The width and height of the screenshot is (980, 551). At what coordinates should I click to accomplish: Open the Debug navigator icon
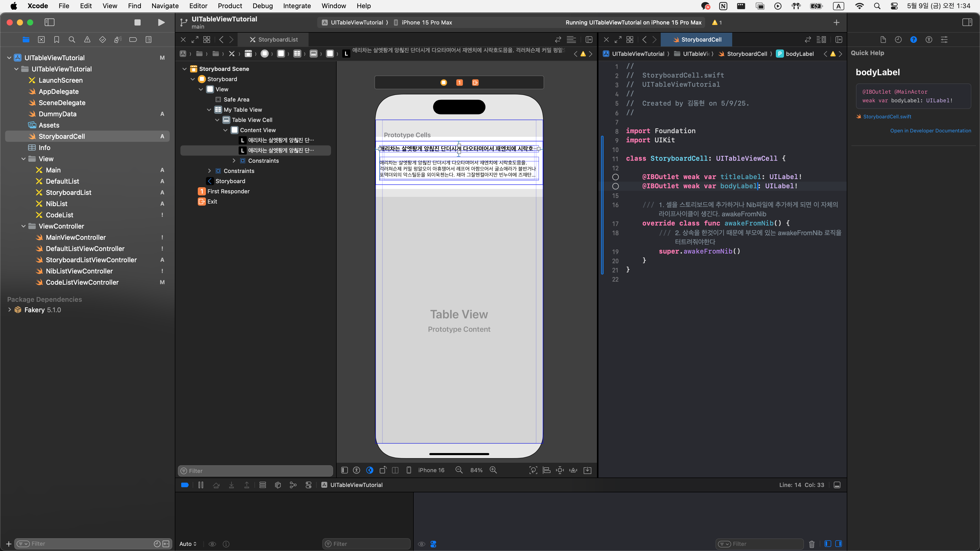click(x=118, y=40)
